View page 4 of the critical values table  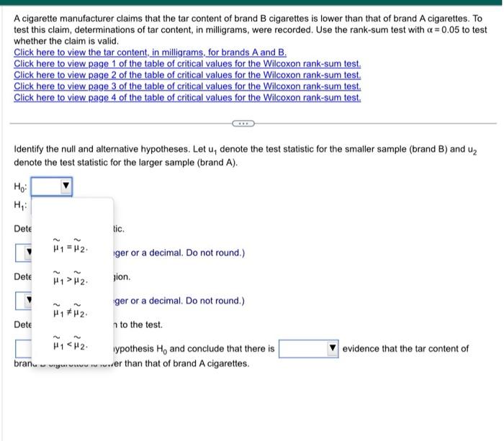187,97
